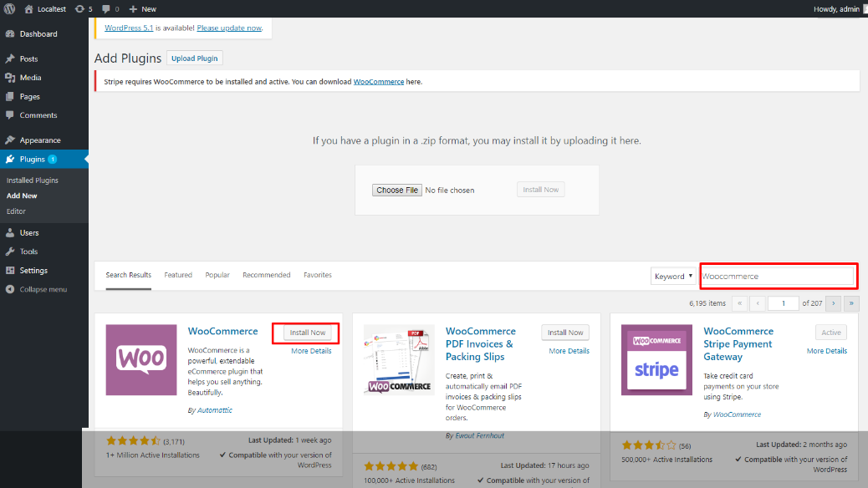Screen dimensions: 868x488
Task: Open Installed Plugins submenu item
Action: (x=32, y=180)
